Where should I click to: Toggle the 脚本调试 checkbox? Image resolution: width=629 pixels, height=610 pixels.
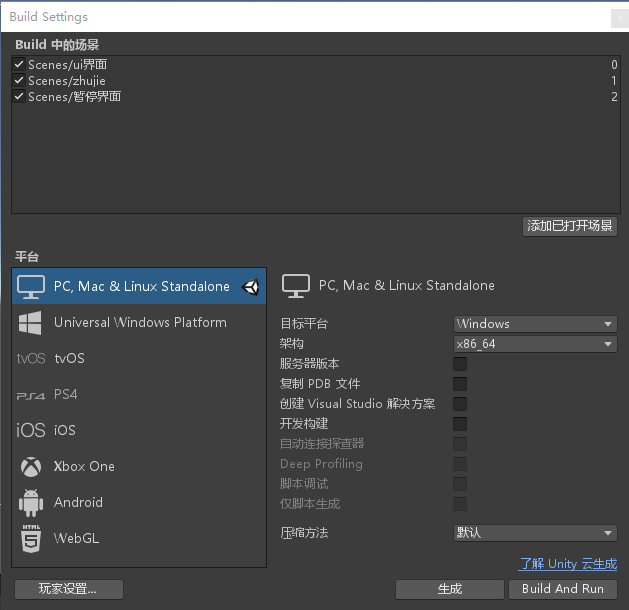[460, 484]
